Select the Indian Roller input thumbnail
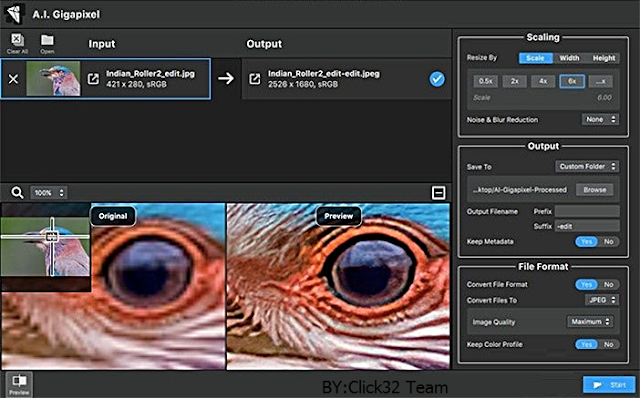 click(x=53, y=79)
